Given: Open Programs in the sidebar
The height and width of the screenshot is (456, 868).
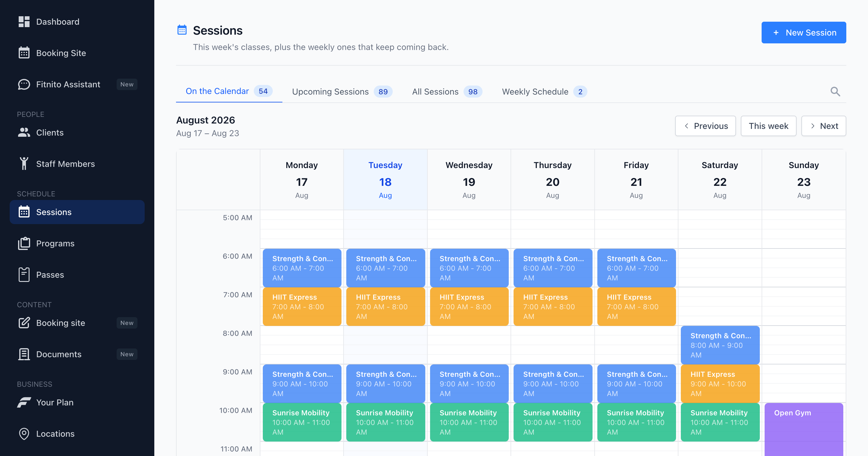Looking at the screenshot, I should pyautogui.click(x=77, y=243).
